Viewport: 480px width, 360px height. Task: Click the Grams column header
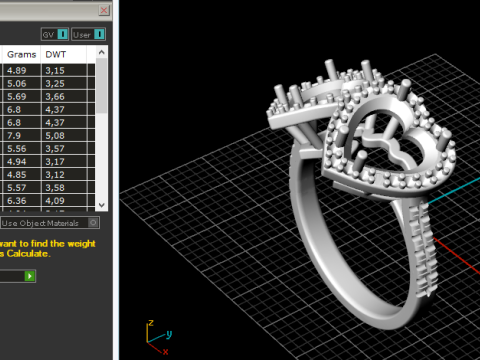coord(21,54)
